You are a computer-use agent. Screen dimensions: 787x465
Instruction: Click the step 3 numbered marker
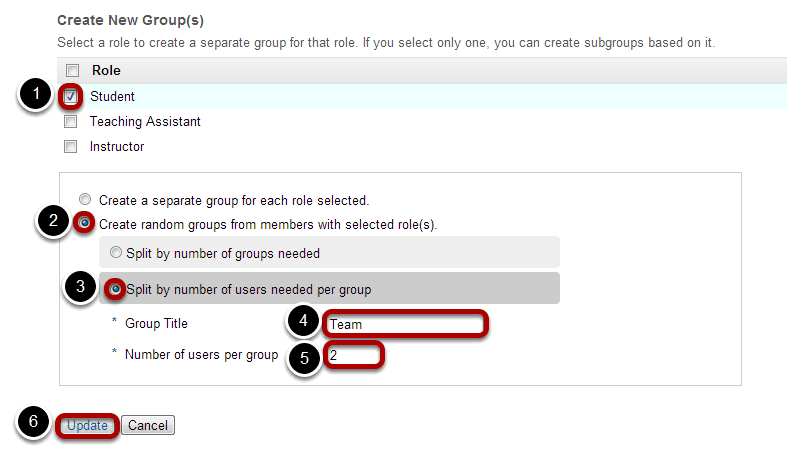coord(81,287)
